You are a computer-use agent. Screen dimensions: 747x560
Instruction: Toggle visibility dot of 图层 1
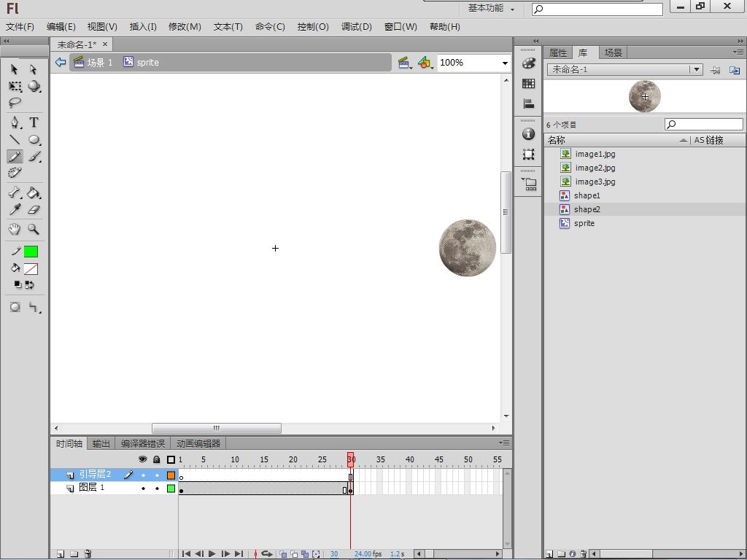click(143, 489)
